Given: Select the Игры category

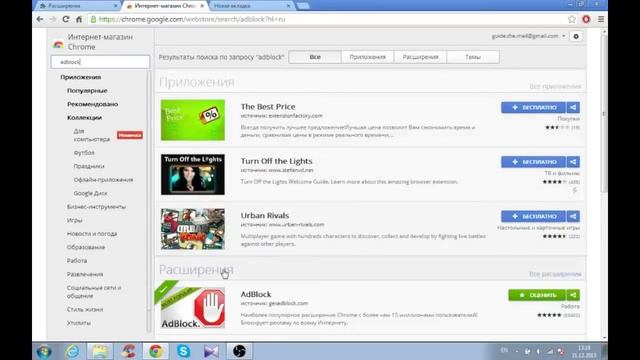Looking at the screenshot, I should (x=75, y=220).
